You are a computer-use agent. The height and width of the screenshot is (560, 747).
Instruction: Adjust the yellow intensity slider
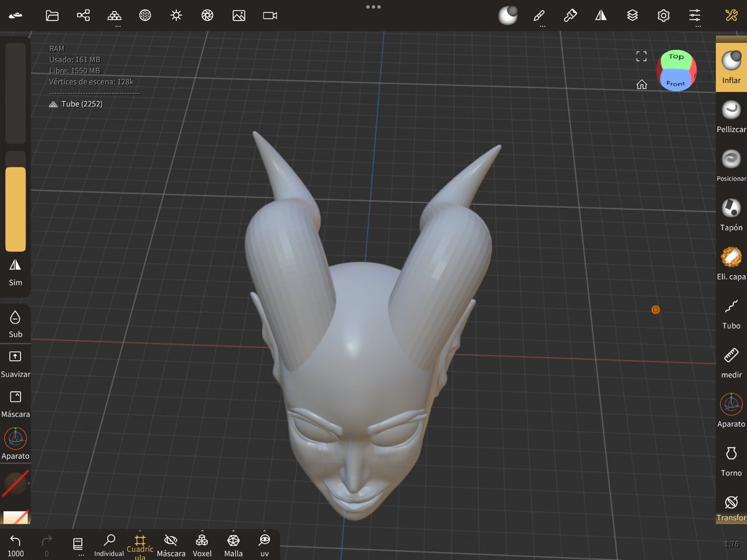click(16, 209)
